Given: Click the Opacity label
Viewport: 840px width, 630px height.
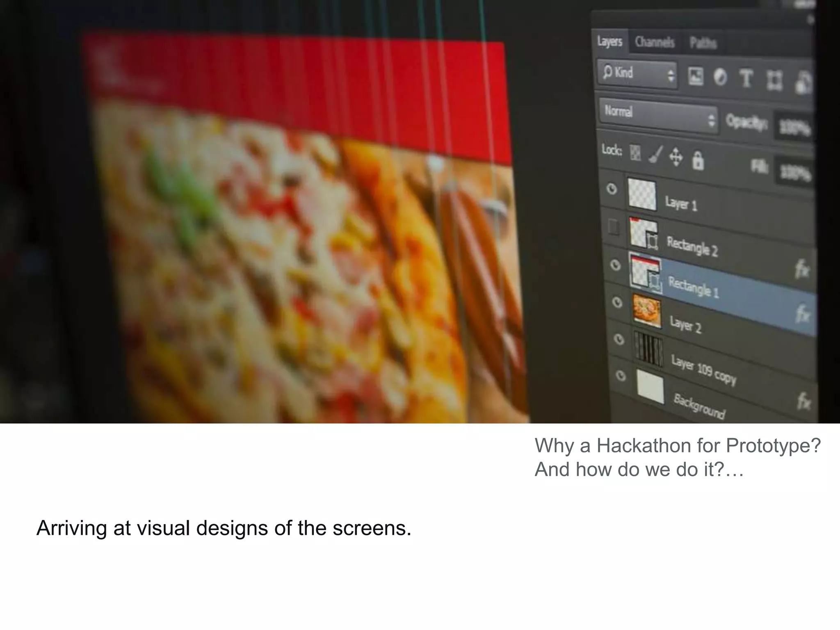Looking at the screenshot, I should (x=746, y=122).
